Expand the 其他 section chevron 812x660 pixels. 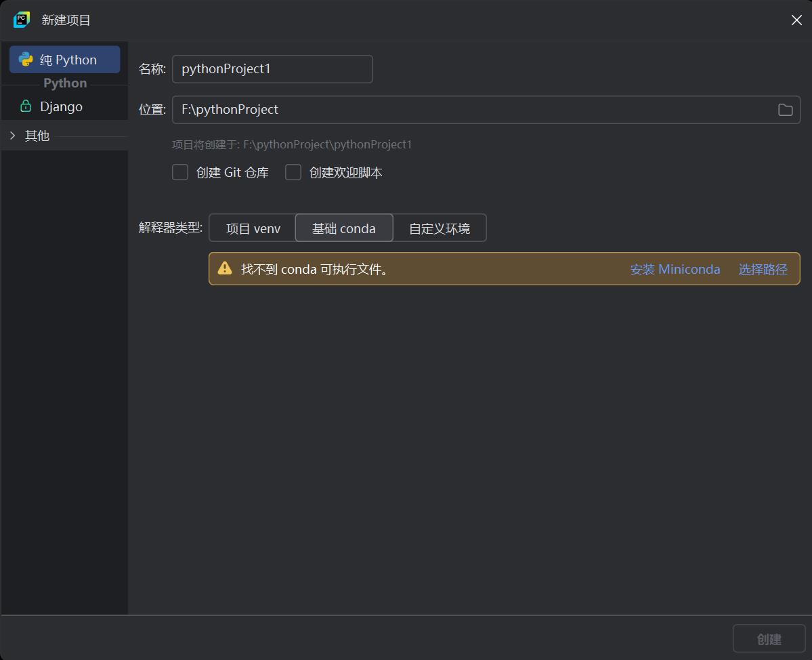[x=13, y=136]
